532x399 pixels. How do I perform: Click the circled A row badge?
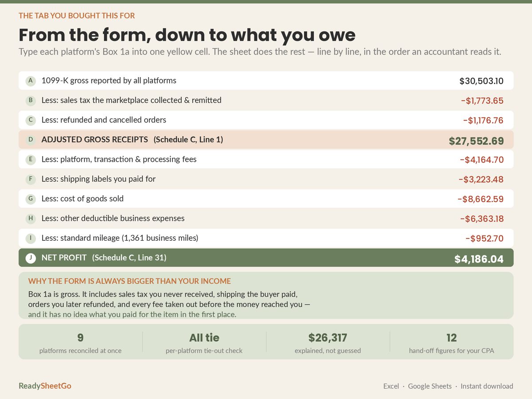[x=31, y=81]
